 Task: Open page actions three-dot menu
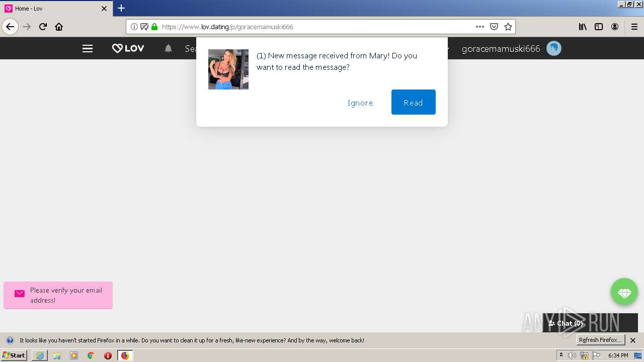tap(480, 27)
